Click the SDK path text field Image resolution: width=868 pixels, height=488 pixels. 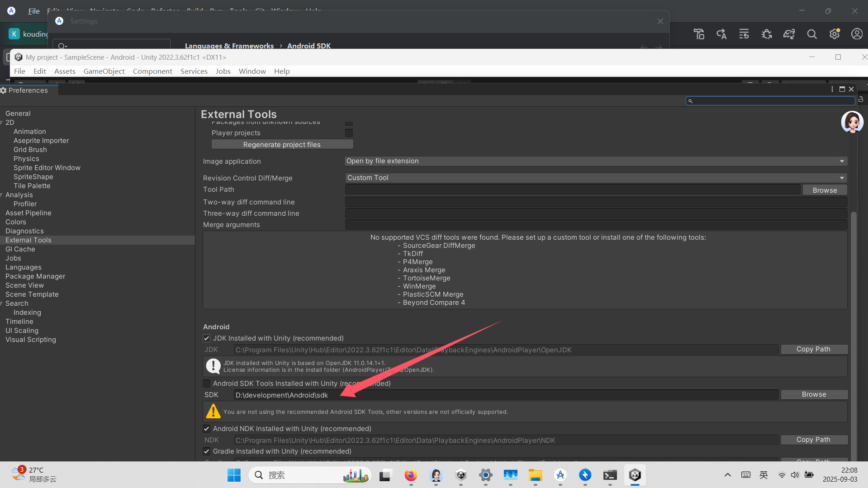pos(506,395)
